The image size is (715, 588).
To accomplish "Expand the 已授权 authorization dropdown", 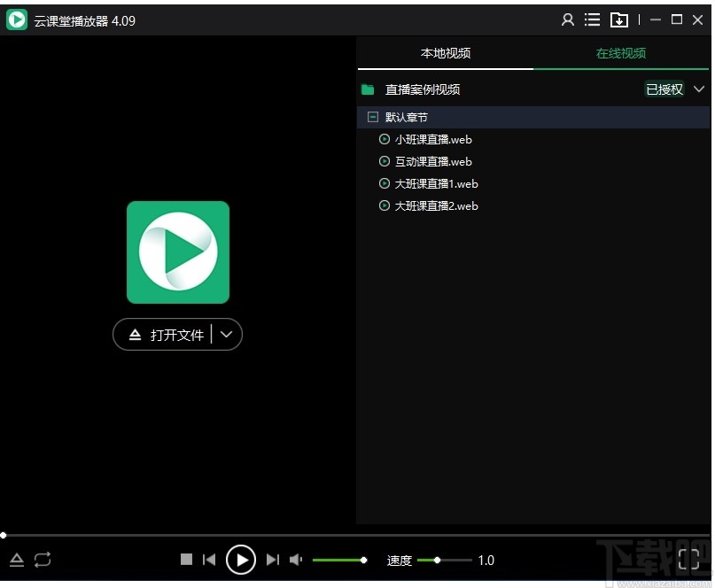I will tap(699, 89).
